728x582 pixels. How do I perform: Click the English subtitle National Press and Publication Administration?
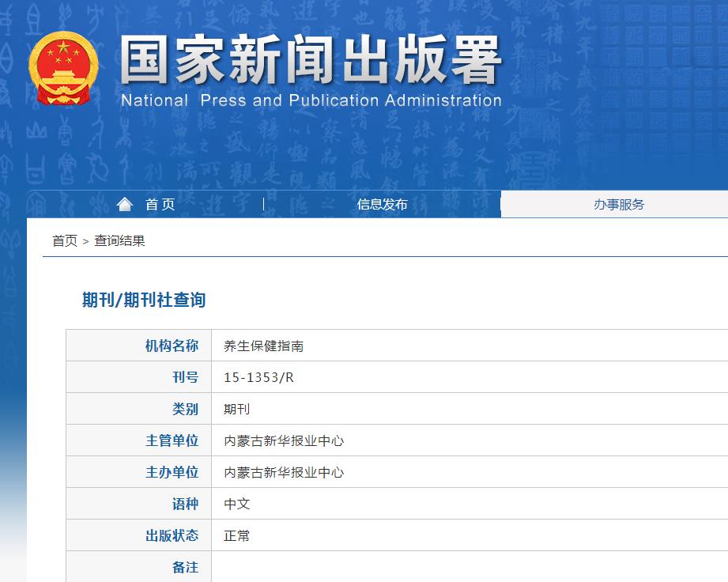pos(311,100)
